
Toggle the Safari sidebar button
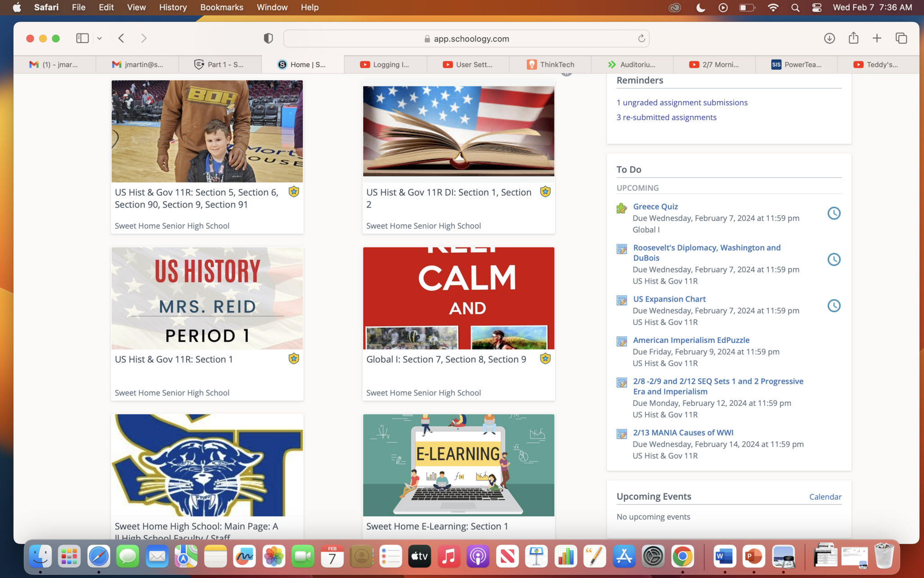pyautogui.click(x=82, y=38)
